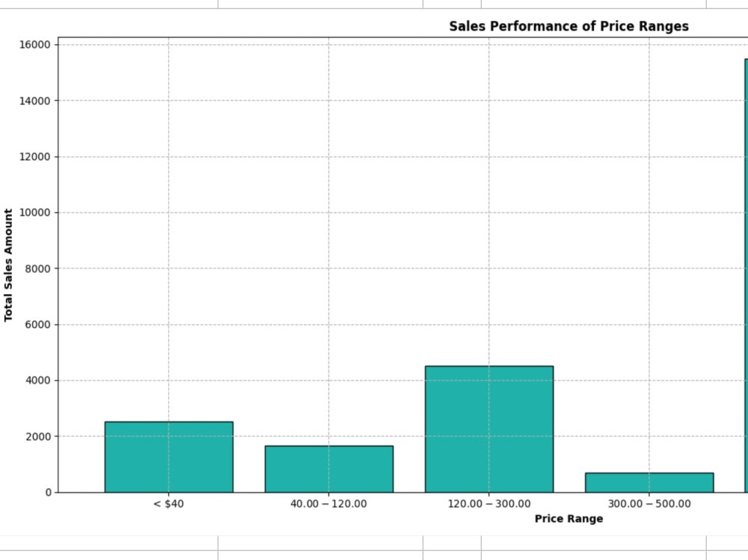748x560 pixels.
Task: Click the 4000 y-axis tick value
Action: point(37,381)
